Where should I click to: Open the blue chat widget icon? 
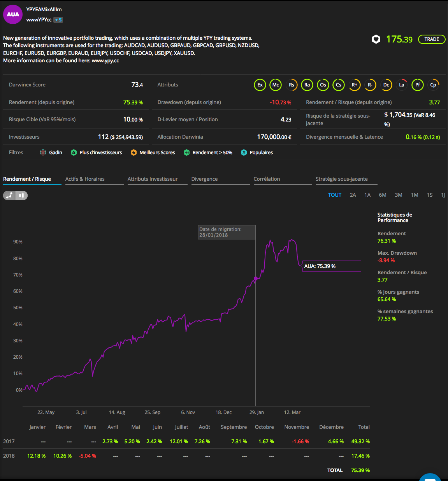point(430,477)
